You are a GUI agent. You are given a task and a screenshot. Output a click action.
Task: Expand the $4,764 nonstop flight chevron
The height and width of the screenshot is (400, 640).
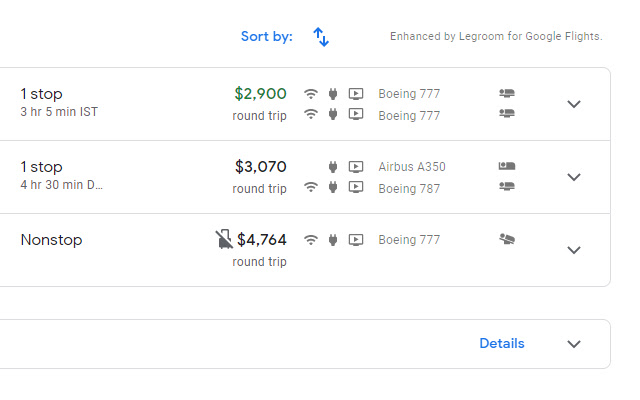tap(574, 250)
